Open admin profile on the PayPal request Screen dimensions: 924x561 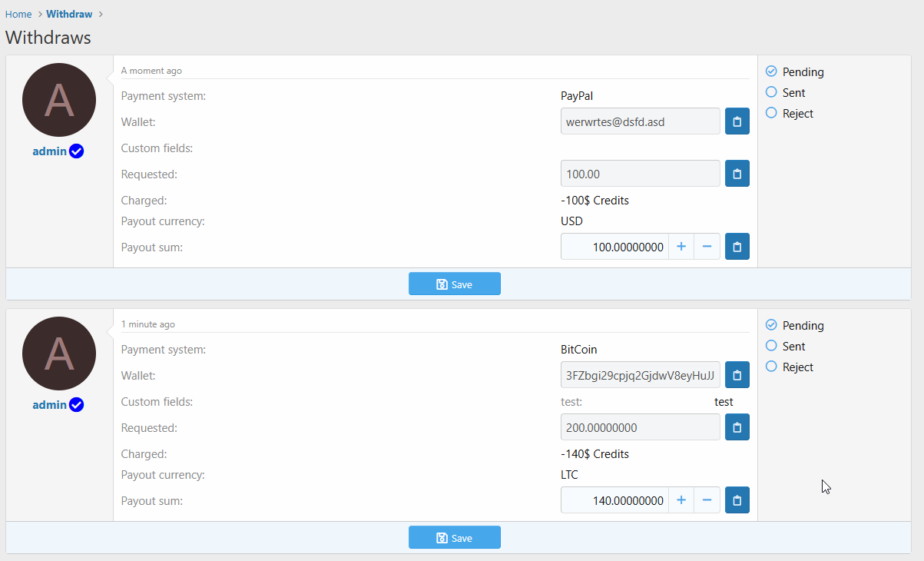[x=49, y=151]
